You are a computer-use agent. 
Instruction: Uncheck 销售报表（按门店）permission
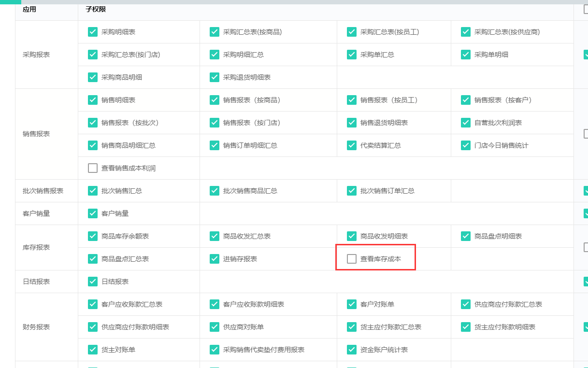(x=215, y=123)
